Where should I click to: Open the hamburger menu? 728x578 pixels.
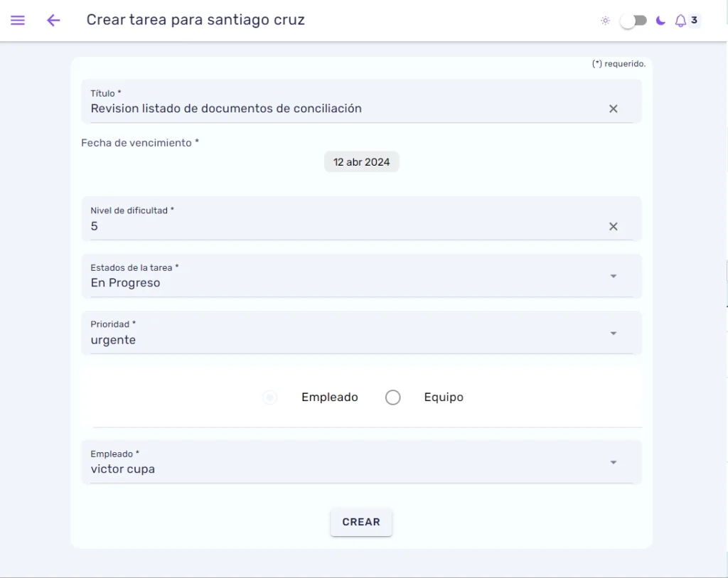click(18, 20)
